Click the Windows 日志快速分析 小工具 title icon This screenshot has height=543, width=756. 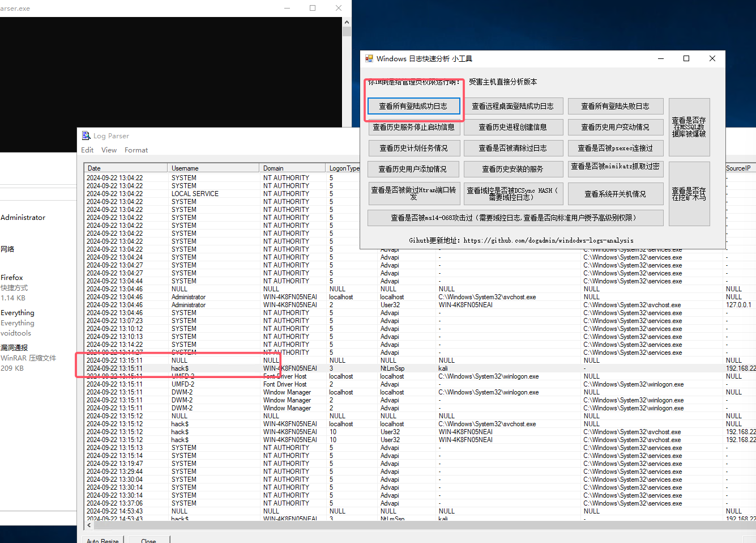(369, 58)
